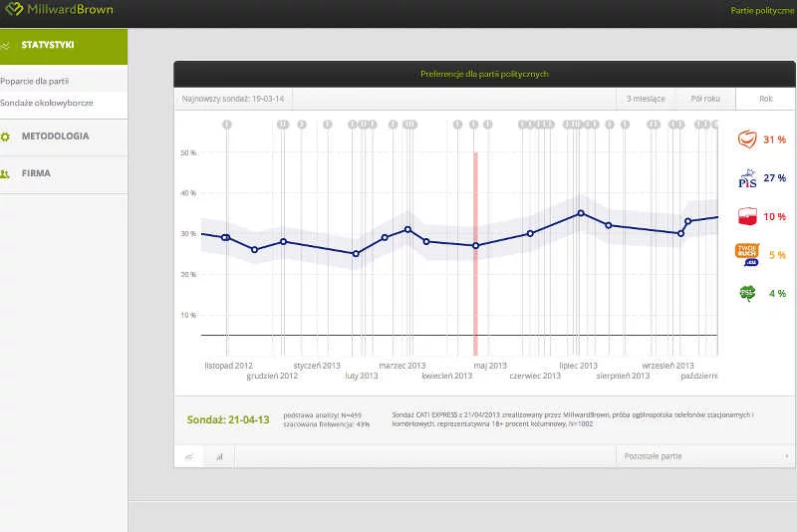Click the kwiecień 2013 axis label
This screenshot has height=532, width=797.
[446, 376]
